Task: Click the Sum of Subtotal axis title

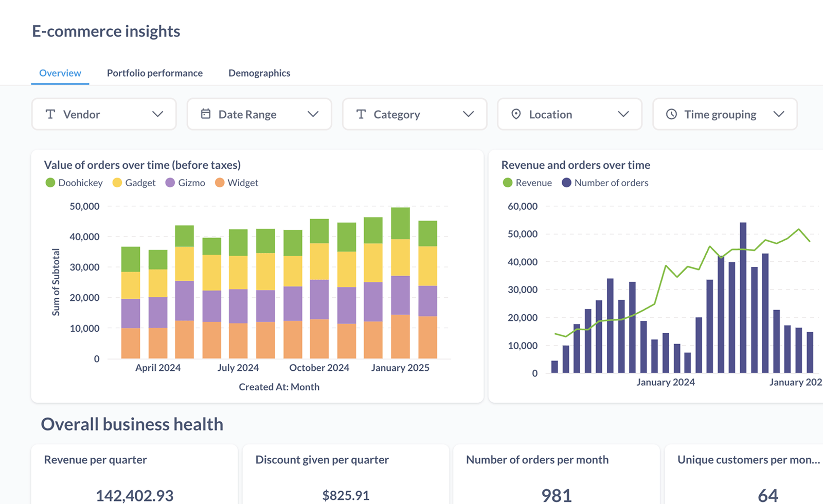Action: click(x=56, y=282)
